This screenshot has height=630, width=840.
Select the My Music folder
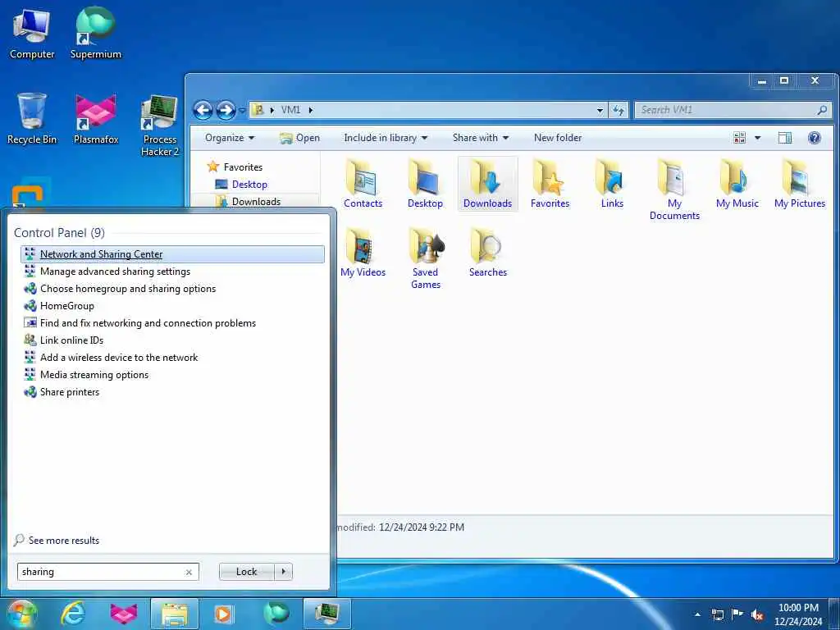(x=737, y=184)
